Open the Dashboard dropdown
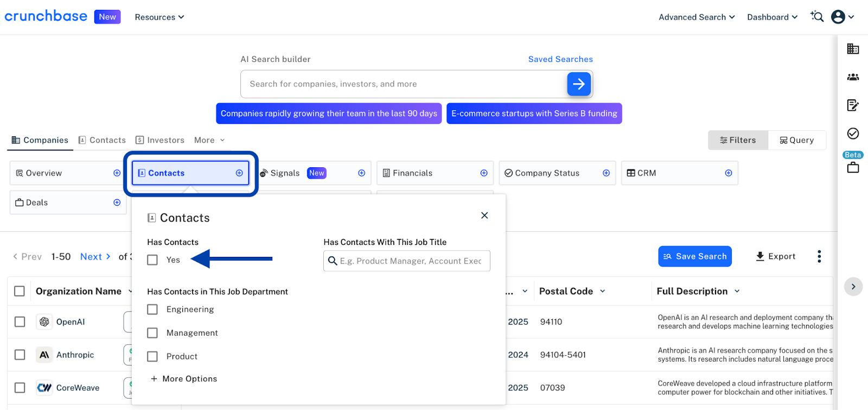868x410 pixels. coord(772,17)
